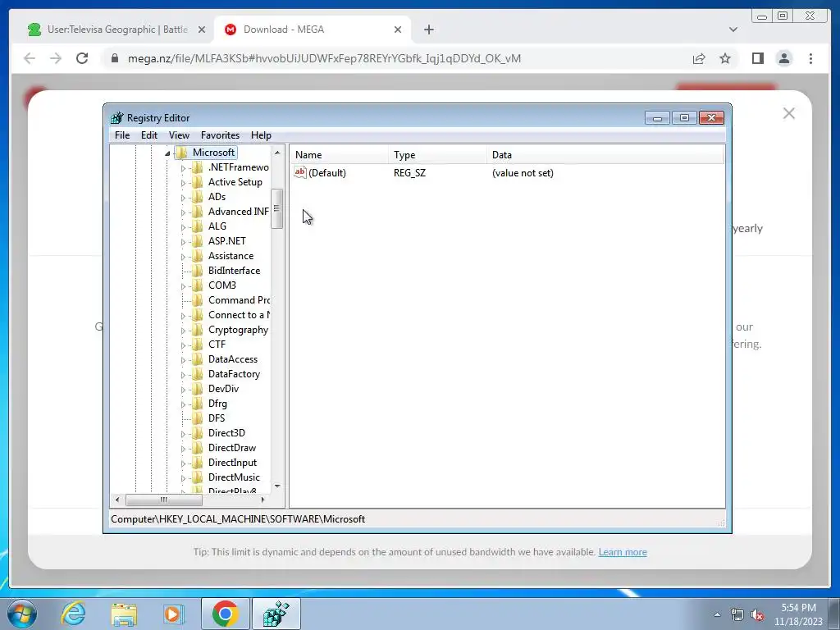This screenshot has width=840, height=630.
Task: Open the Favorites menu in Registry Editor
Action: [220, 135]
